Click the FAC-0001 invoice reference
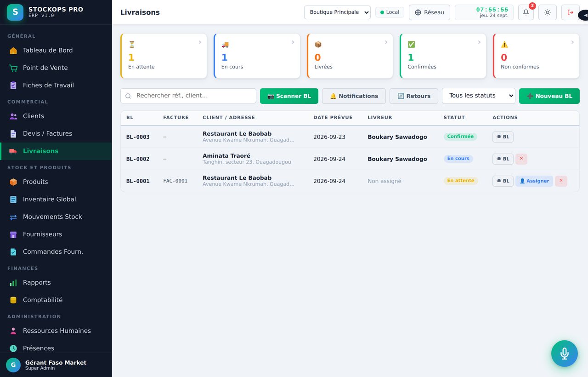Image resolution: width=588 pixels, height=377 pixels. [175, 181]
